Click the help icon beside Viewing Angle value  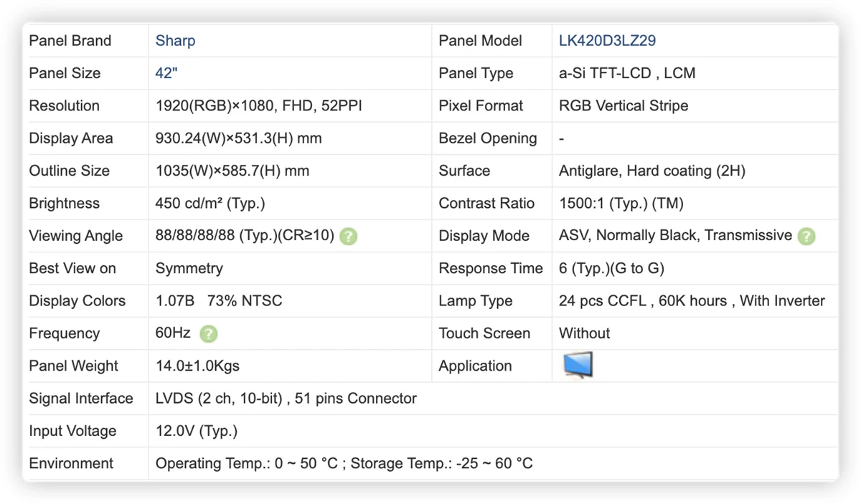coord(349,236)
